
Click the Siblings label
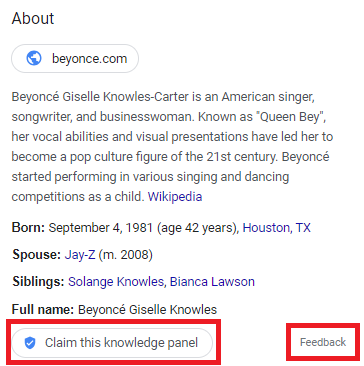point(38,282)
